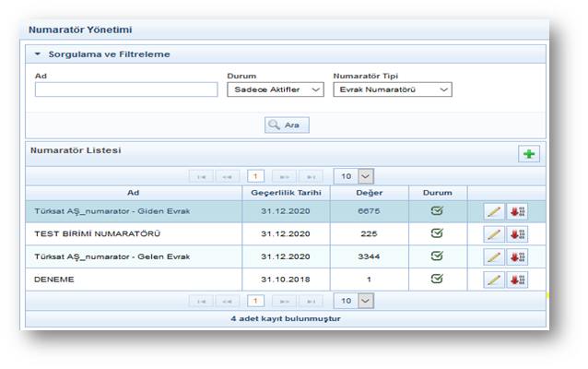Click the green plus add numerator icon
Image resolution: width=588 pixels, height=369 pixels.
click(x=528, y=154)
